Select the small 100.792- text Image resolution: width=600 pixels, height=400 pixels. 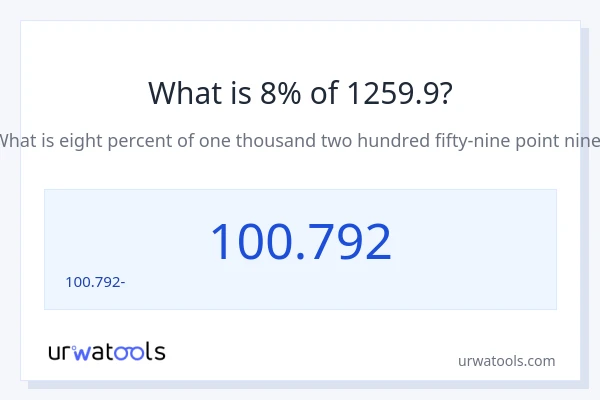click(94, 281)
